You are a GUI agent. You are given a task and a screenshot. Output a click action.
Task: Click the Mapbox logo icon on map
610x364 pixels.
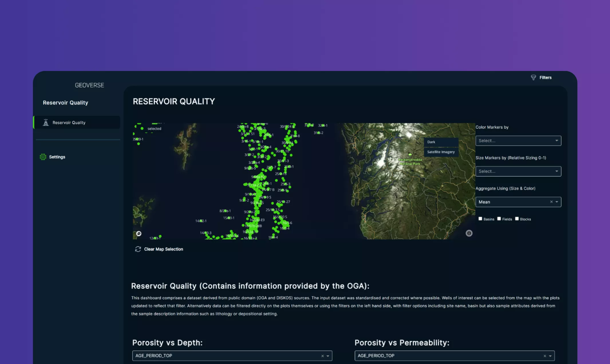(139, 234)
